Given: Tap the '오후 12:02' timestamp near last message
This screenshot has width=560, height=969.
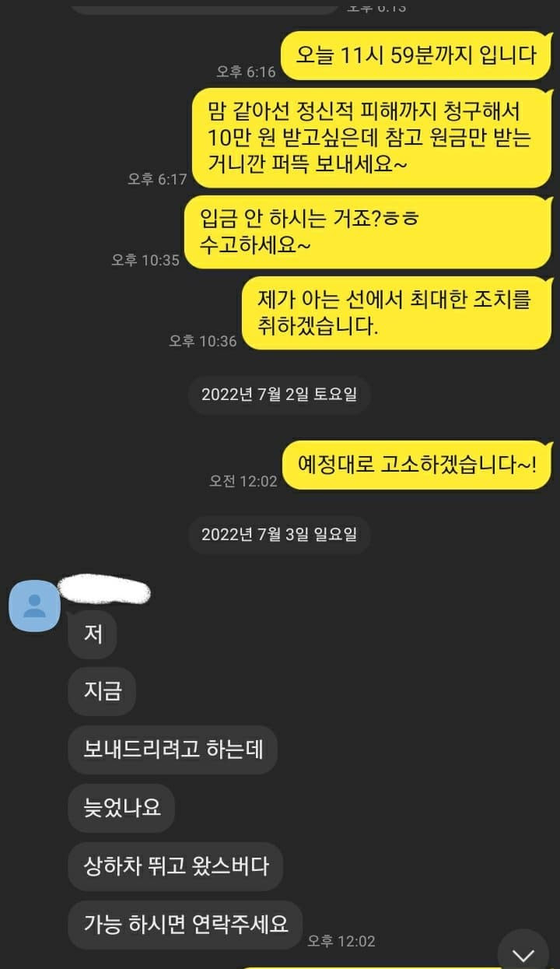Looking at the screenshot, I should coord(341,941).
